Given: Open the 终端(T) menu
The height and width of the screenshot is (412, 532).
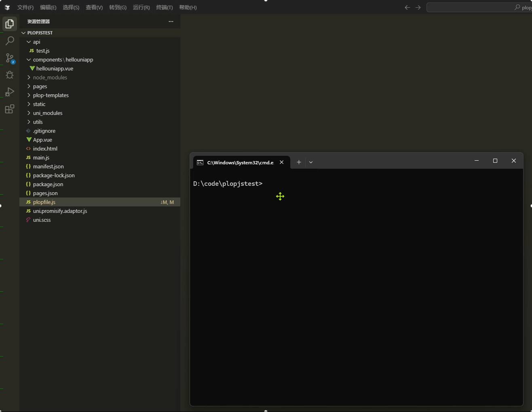Looking at the screenshot, I should pos(164,7).
